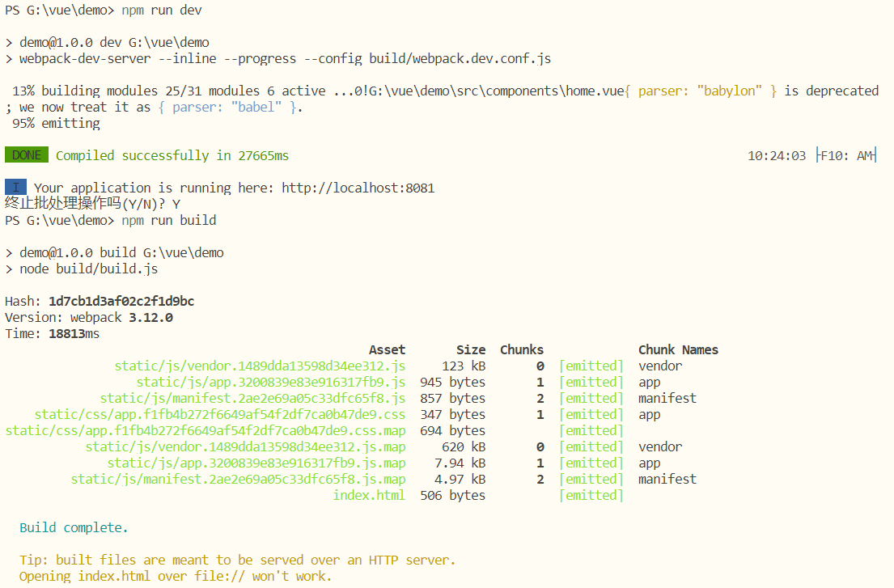Click the 'Build complete.' message

(x=74, y=528)
